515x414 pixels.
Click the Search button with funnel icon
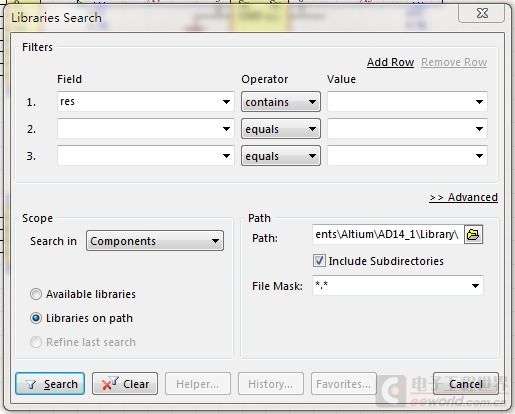tap(50, 384)
